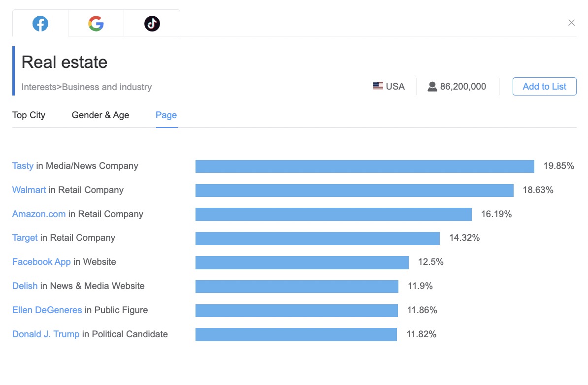Open the TikTok data source icon

(152, 23)
